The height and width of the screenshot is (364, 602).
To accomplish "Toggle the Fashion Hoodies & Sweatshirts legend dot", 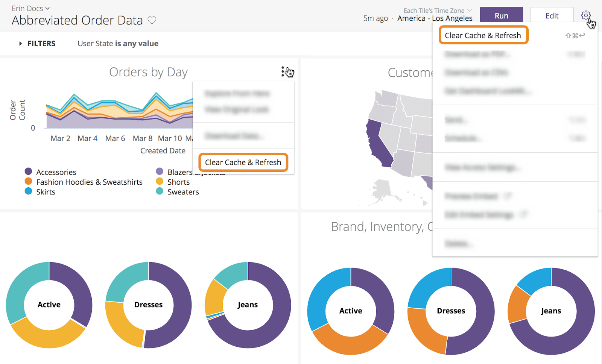I will [x=29, y=182].
